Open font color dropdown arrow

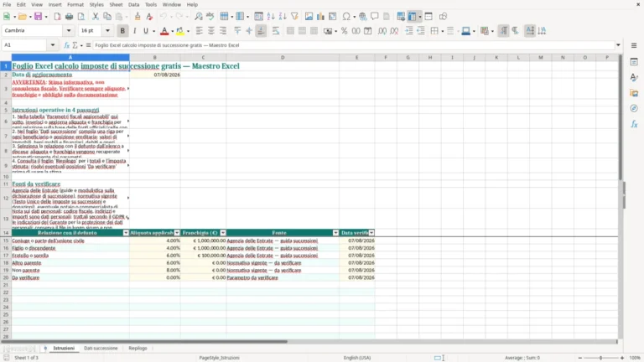tap(172, 31)
